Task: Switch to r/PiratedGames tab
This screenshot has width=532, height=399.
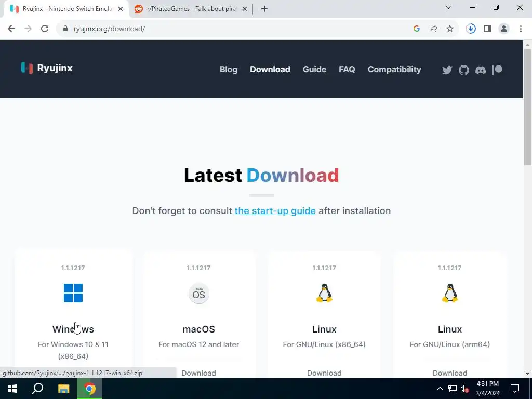Action: click(x=191, y=9)
